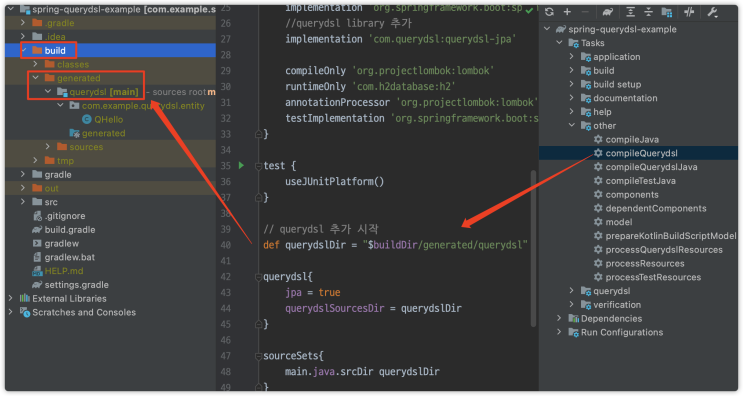
Task: Toggle Gradle offline mode
Action: pos(689,12)
